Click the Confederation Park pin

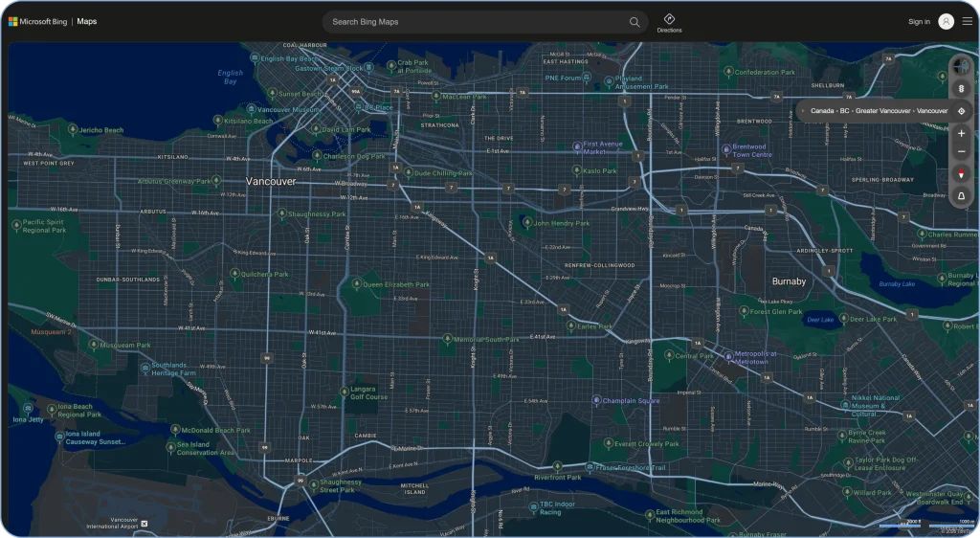click(728, 72)
